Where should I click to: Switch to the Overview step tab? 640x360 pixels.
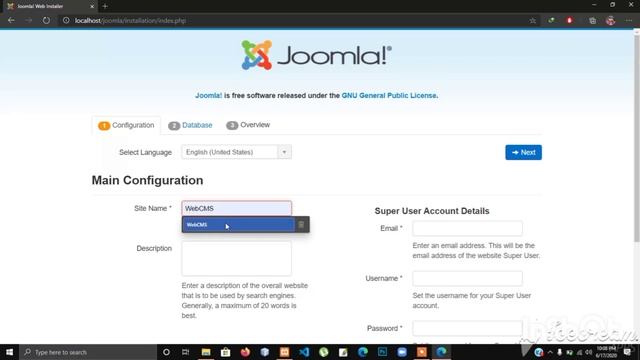248,125
